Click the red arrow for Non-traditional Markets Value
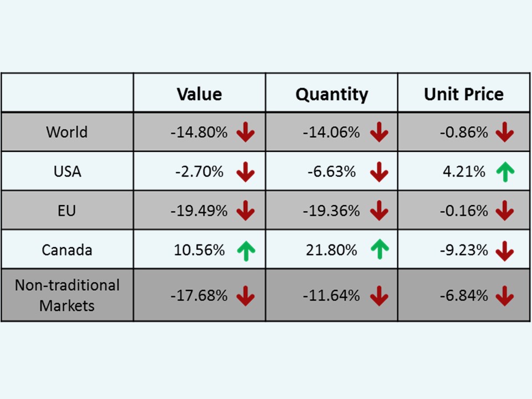The height and width of the screenshot is (399, 532). tap(245, 296)
